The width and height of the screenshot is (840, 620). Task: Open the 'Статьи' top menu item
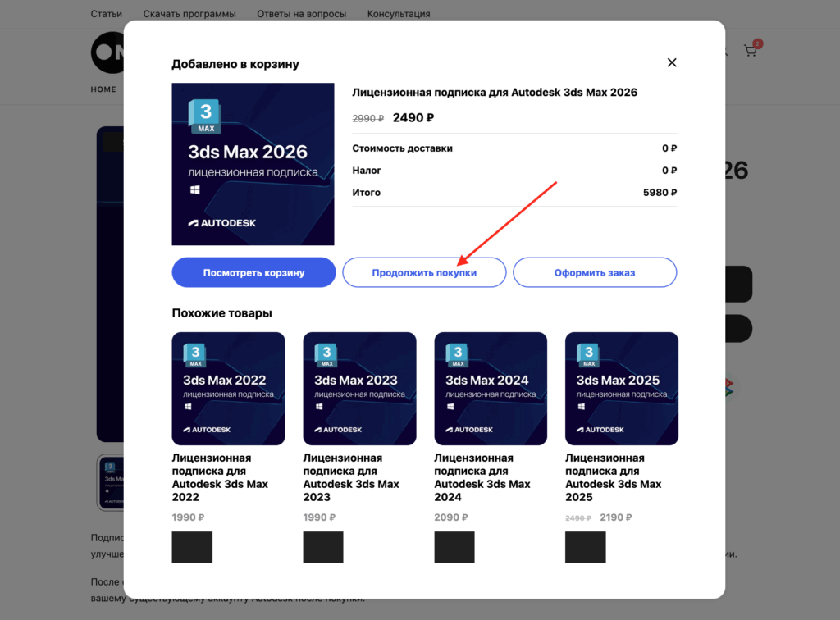coord(107,14)
